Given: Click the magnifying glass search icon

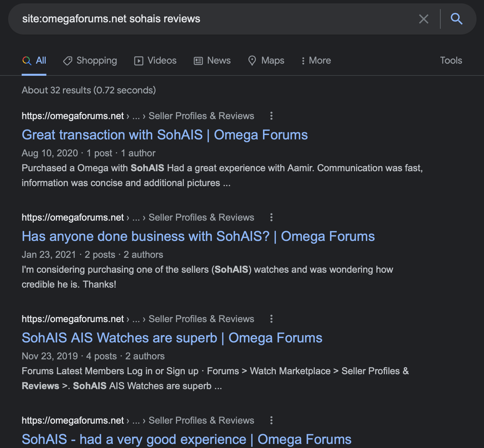Looking at the screenshot, I should point(456,19).
